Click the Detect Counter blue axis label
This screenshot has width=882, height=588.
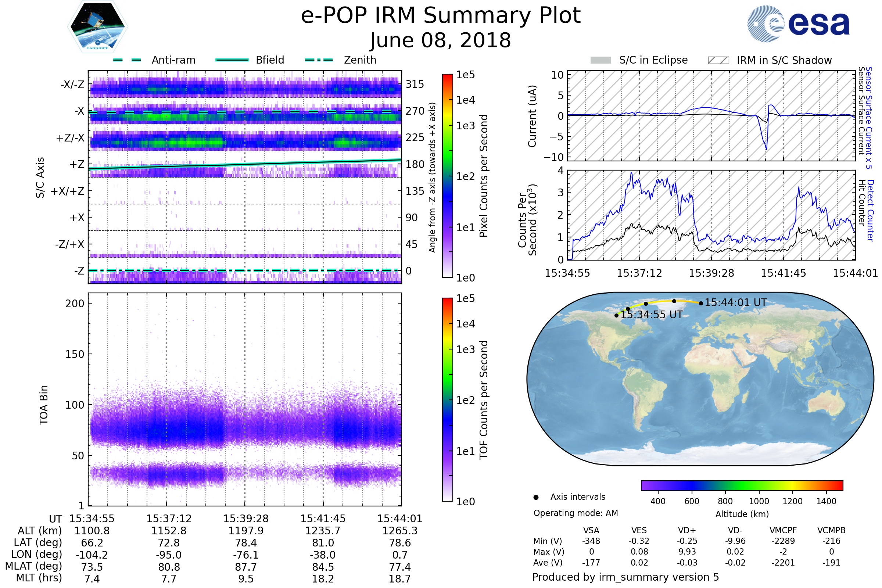click(x=870, y=211)
